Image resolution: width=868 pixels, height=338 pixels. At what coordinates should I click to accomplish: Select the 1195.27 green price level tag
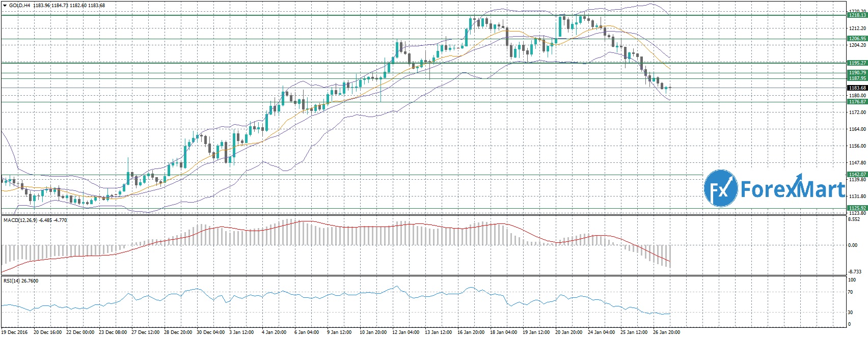coord(857,63)
